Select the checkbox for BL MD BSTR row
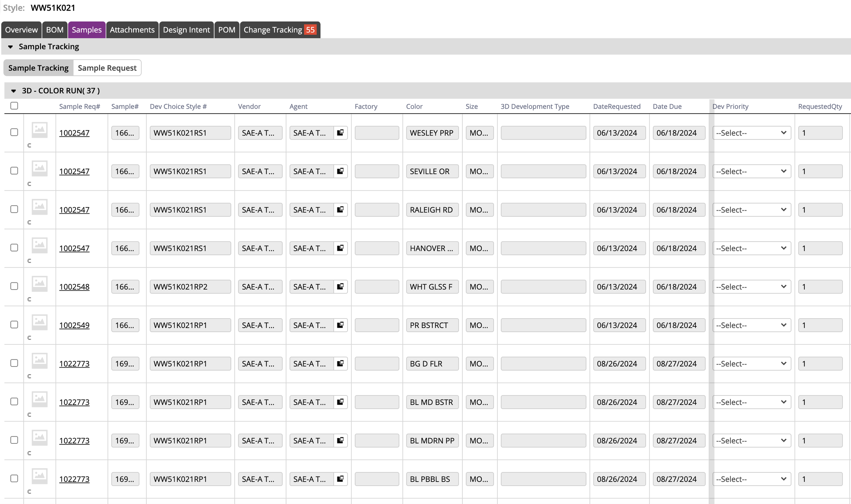The width and height of the screenshot is (851, 504). [x=14, y=402]
